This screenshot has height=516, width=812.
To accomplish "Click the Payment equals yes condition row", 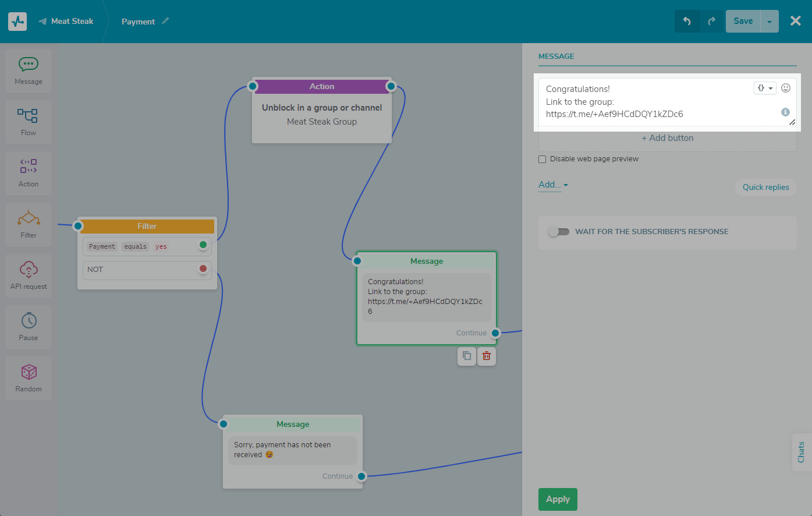I will 147,246.
